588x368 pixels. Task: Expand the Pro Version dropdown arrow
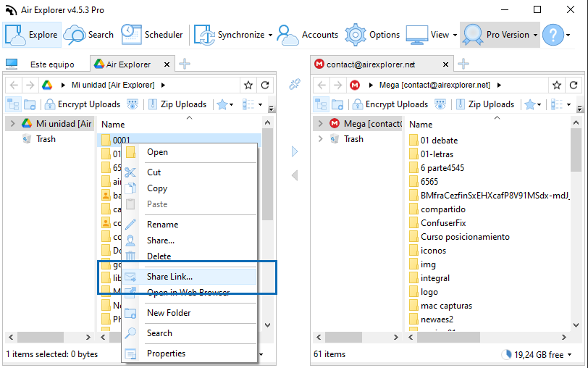[x=536, y=35]
